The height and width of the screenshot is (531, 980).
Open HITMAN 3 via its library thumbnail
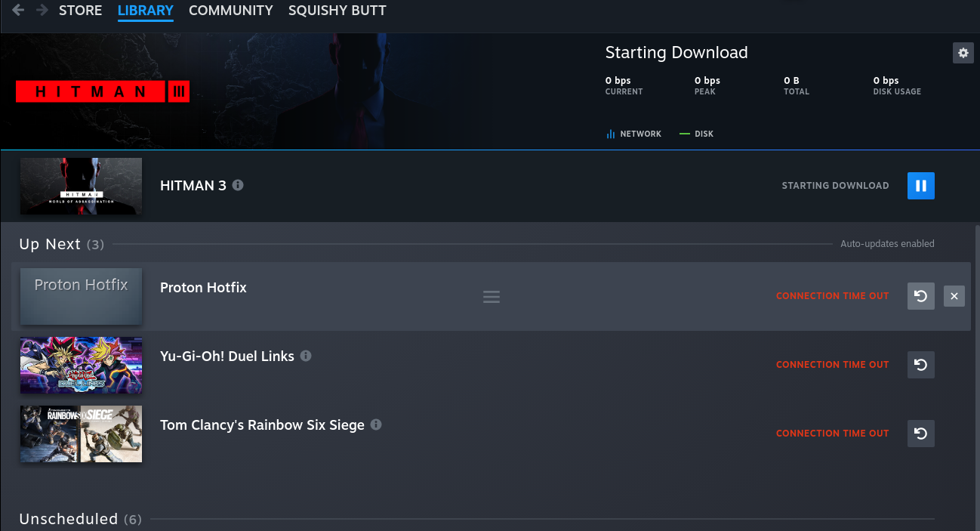click(x=81, y=185)
